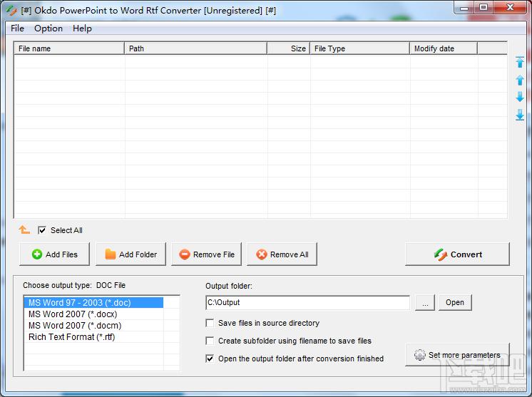Click Open button next to output folder

(455, 302)
